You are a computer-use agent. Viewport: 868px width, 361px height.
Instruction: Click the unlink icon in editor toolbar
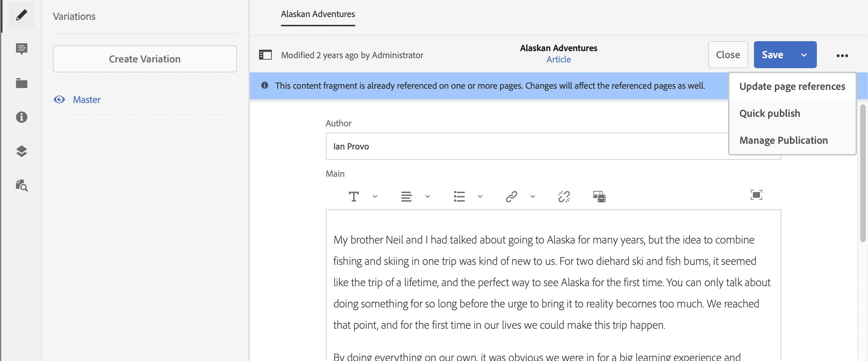pos(564,196)
